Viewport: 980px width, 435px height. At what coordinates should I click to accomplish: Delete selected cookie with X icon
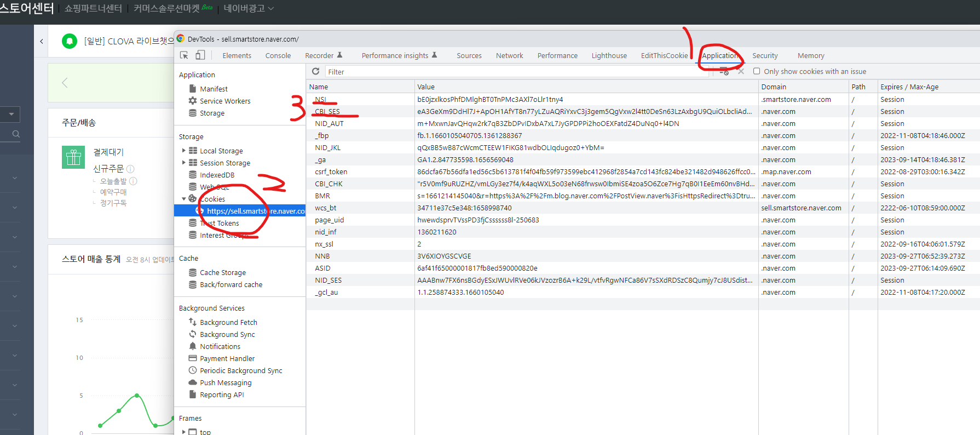click(741, 71)
